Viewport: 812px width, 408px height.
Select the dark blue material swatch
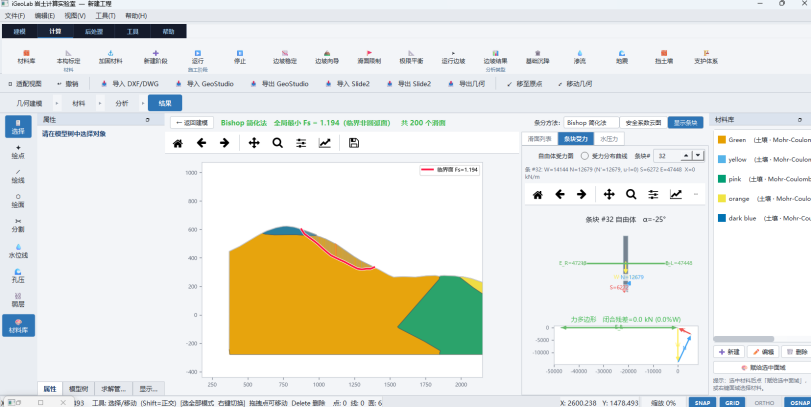(722, 218)
